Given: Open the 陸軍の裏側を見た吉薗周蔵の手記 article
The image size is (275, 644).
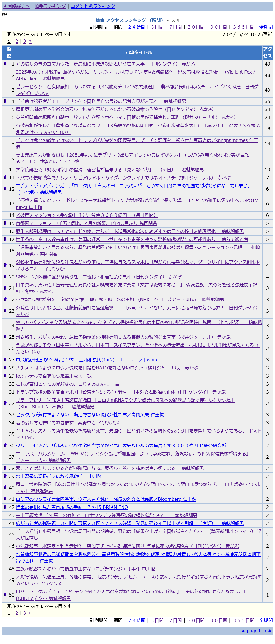Looking at the screenshot, I should 72,507.
